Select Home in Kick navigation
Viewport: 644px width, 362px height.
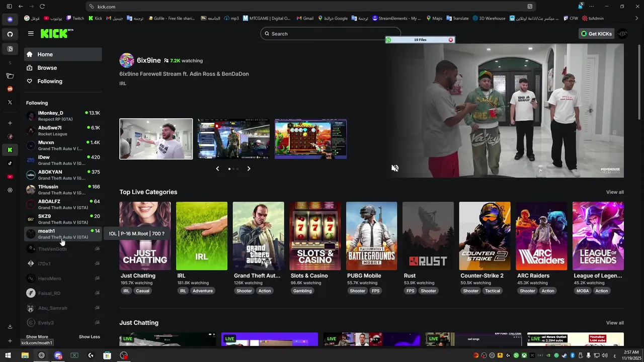63,54
